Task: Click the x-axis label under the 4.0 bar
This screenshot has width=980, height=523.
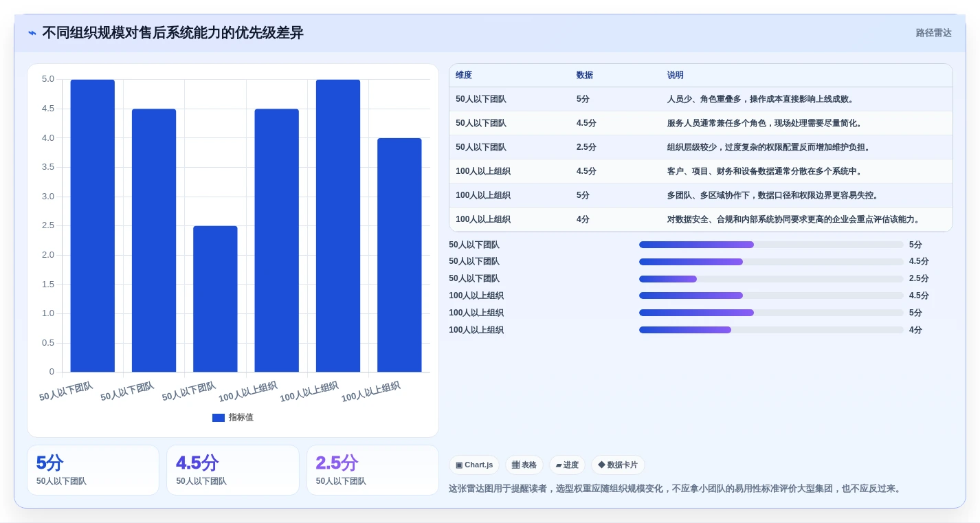Action: click(x=370, y=392)
